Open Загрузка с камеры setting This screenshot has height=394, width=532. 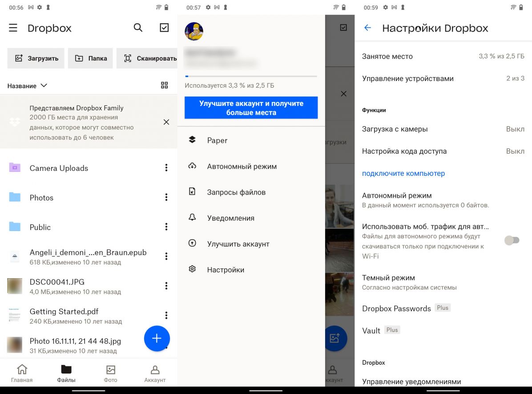click(443, 129)
